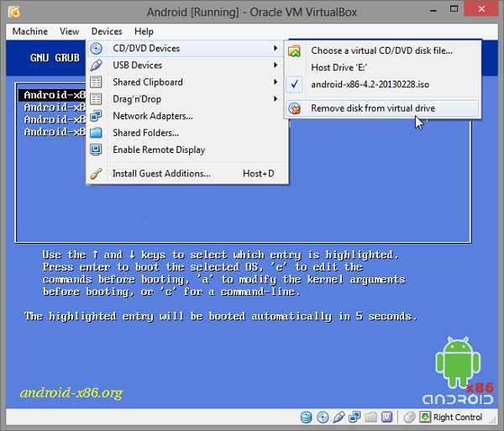Select Host Drive 'E:' entry

pos(382,67)
